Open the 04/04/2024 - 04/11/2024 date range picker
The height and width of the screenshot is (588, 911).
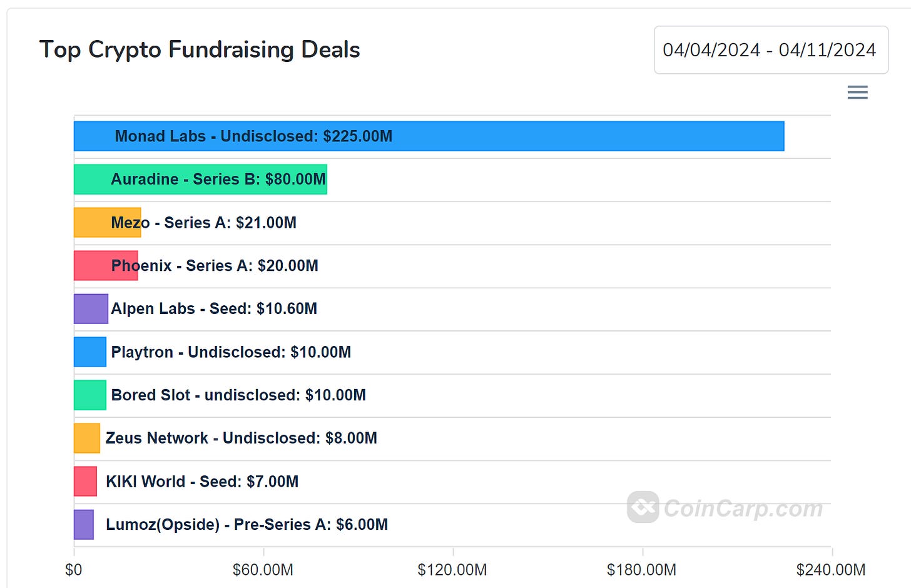click(770, 50)
